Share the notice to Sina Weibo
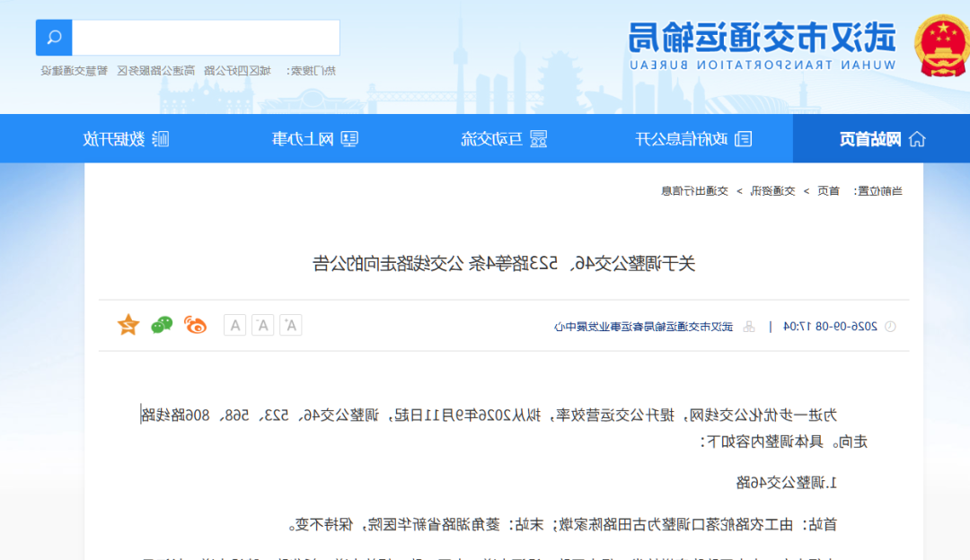The width and height of the screenshot is (970, 560). click(195, 325)
